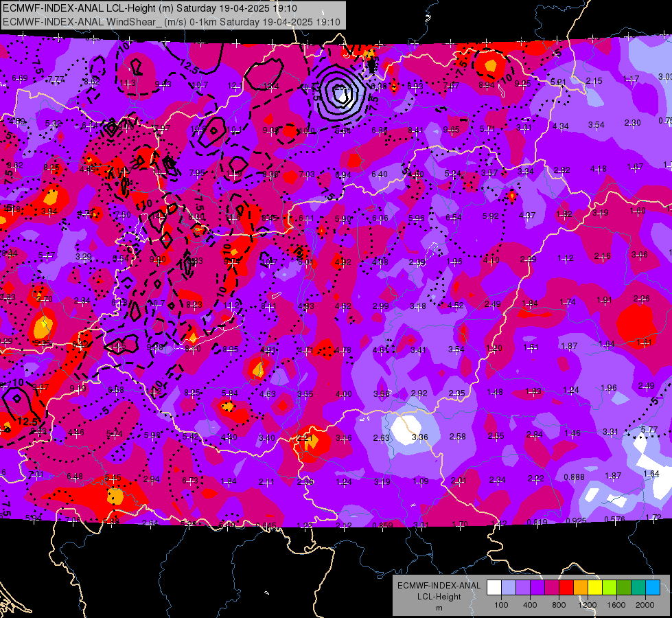Click the unit label m in the legend

[439, 608]
